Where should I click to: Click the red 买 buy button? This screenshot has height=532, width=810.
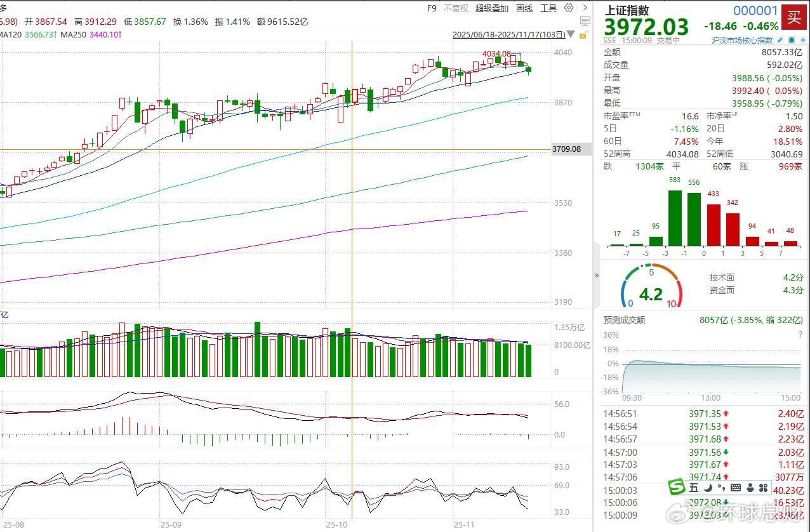tap(793, 17)
